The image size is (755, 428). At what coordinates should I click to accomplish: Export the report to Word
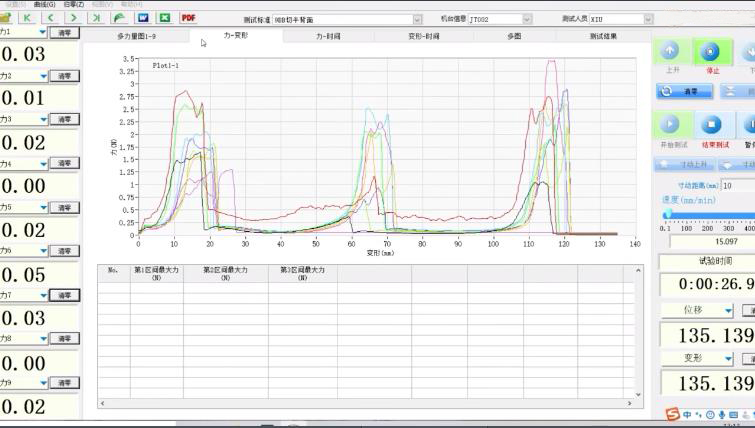[x=142, y=18]
